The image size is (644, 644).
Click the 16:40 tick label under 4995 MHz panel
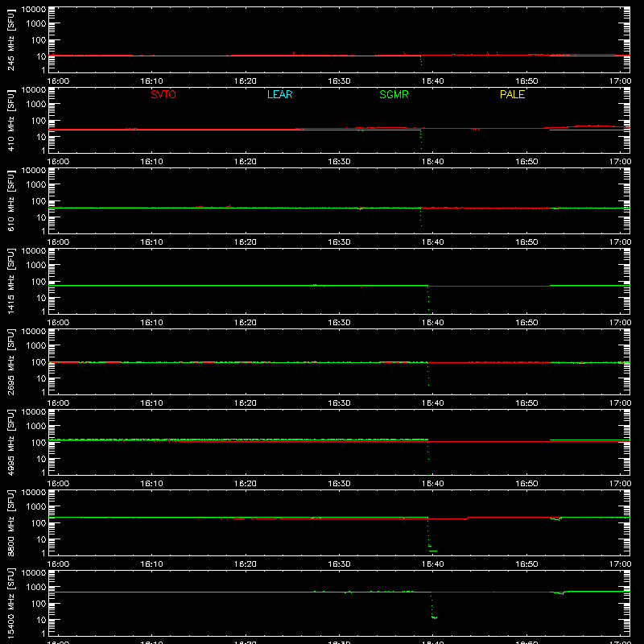[433, 484]
